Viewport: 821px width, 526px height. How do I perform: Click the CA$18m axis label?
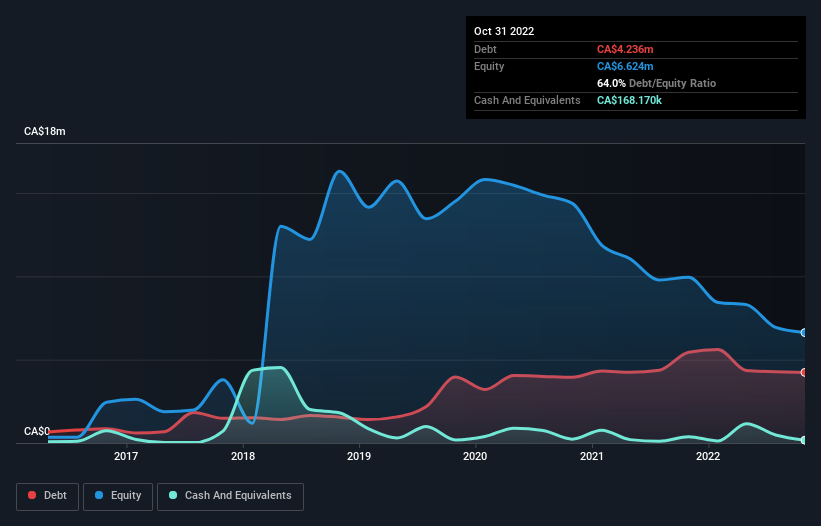(45, 131)
